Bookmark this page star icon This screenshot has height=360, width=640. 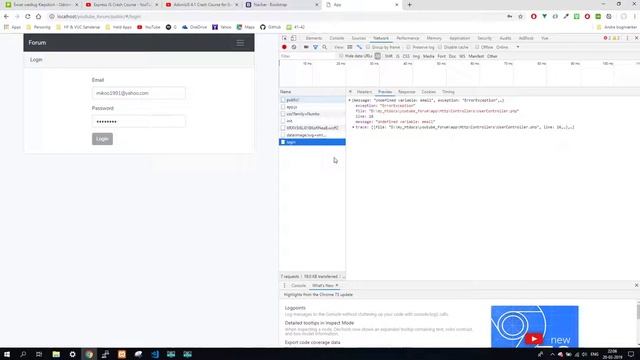click(520, 16)
